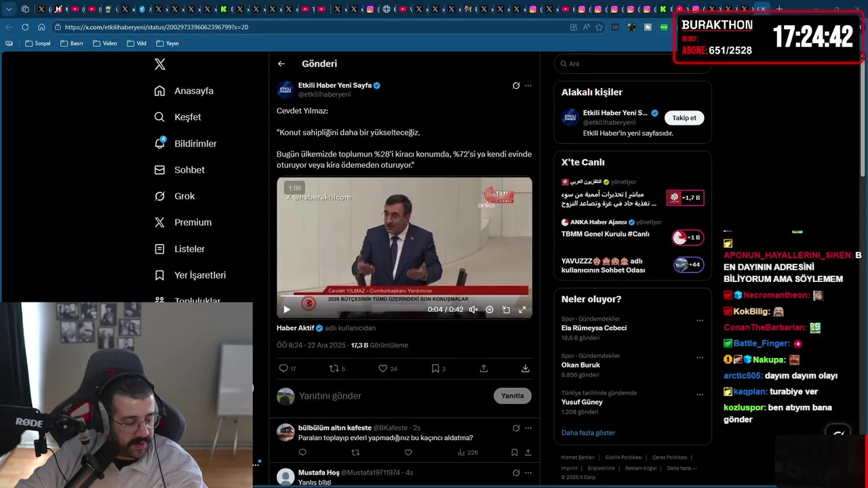Click the browser home button
This screenshot has height=488, width=868.
tap(41, 27)
